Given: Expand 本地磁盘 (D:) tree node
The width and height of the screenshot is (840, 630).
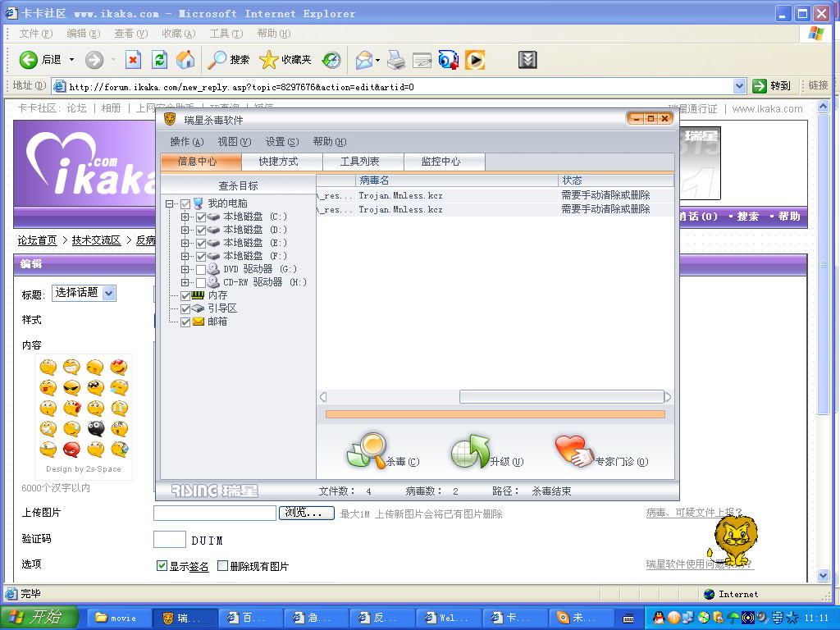Looking at the screenshot, I should coord(185,231).
